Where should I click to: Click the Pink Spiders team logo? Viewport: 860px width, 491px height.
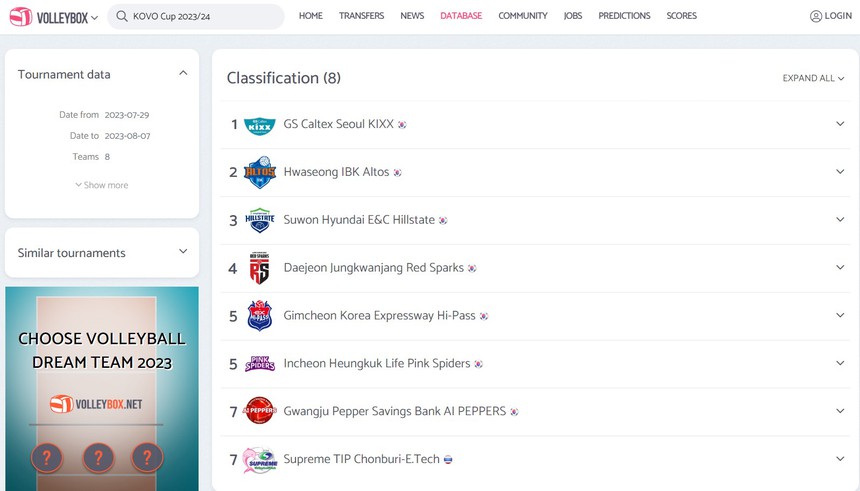(260, 364)
